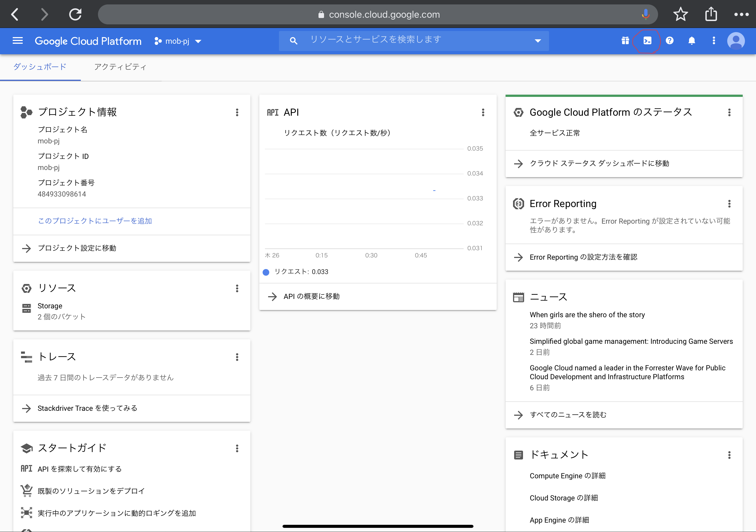
Task: Read news When girls are the shero
Action: click(x=587, y=315)
